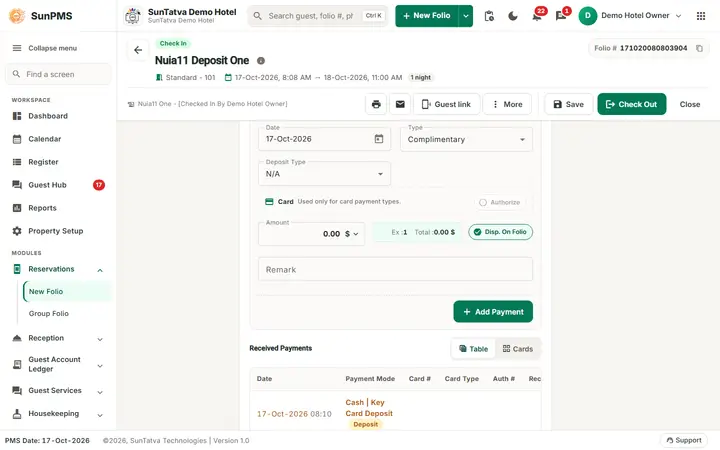Print the folio using the printer icon
Screen dimensions: 720x450
pyautogui.click(x=376, y=104)
